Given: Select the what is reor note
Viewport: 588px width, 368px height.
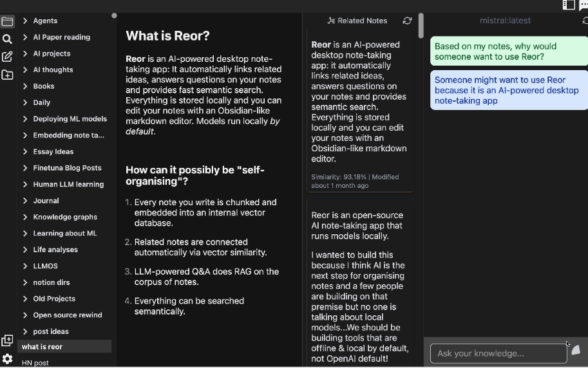Looking at the screenshot, I should tap(64, 347).
